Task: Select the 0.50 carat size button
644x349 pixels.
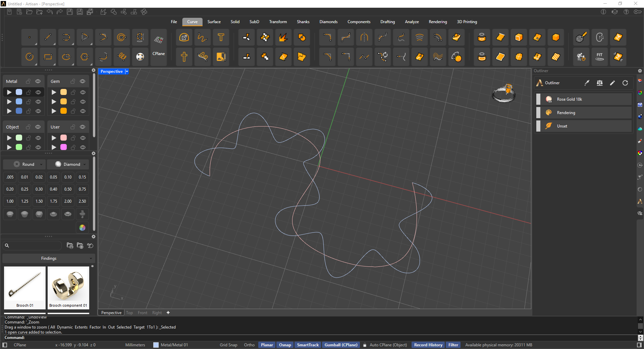Action: click(x=68, y=189)
